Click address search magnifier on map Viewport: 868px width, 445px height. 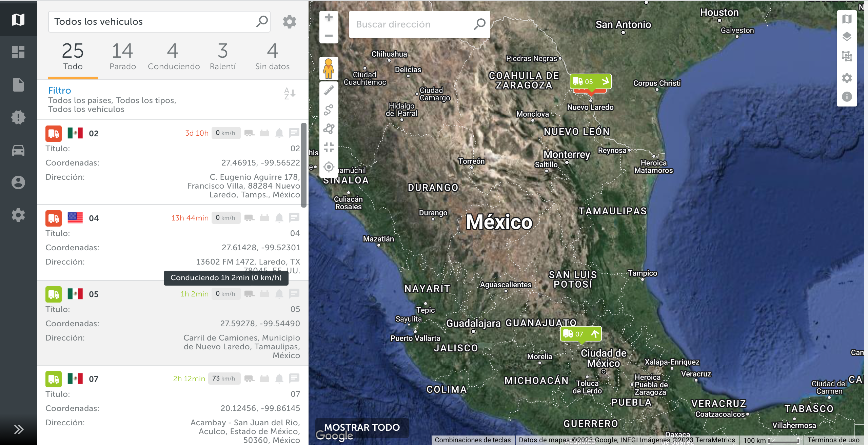point(479,24)
